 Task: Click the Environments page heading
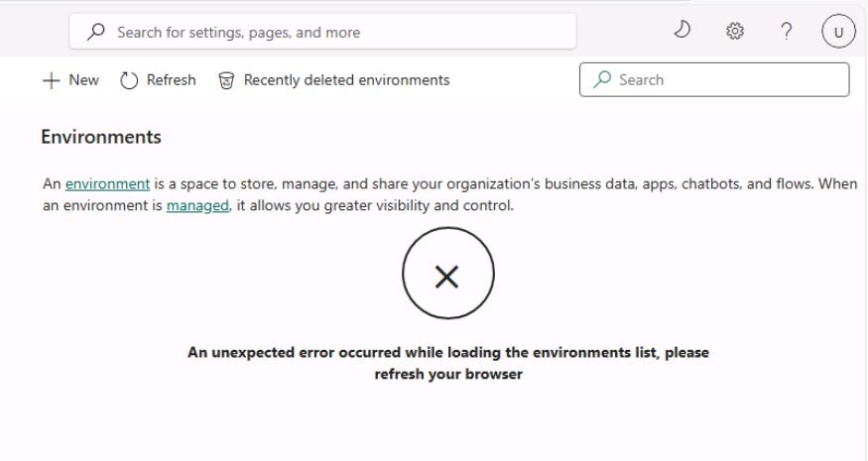point(101,137)
